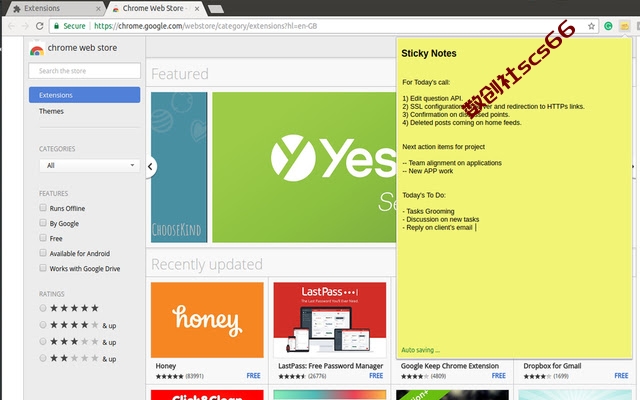
Task: Enable the By Google checkbox
Action: [43, 223]
